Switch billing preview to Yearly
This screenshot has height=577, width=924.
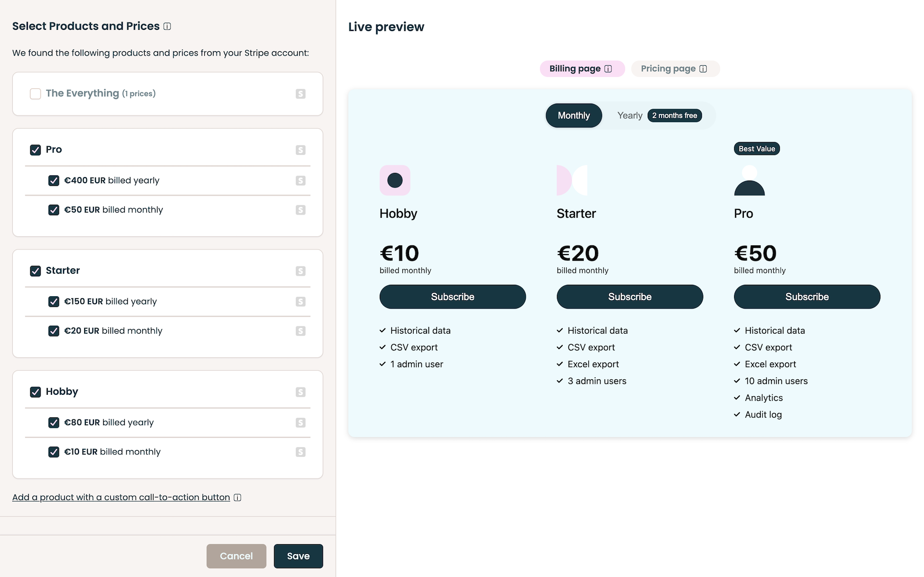click(629, 116)
